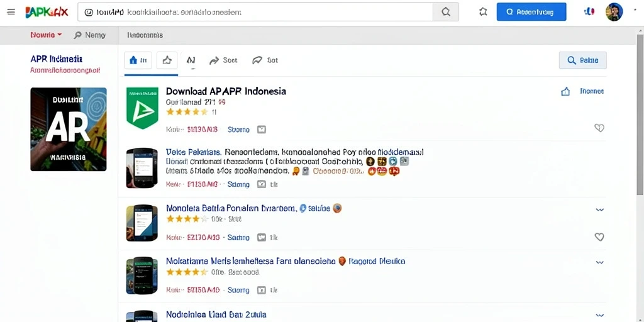The height and width of the screenshot is (322, 644).
Task: Open the red Nowrie dropdown menu
Action: 46,35
